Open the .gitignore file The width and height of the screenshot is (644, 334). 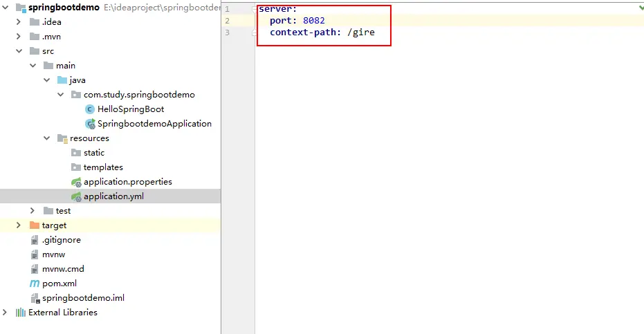pyautogui.click(x=61, y=240)
